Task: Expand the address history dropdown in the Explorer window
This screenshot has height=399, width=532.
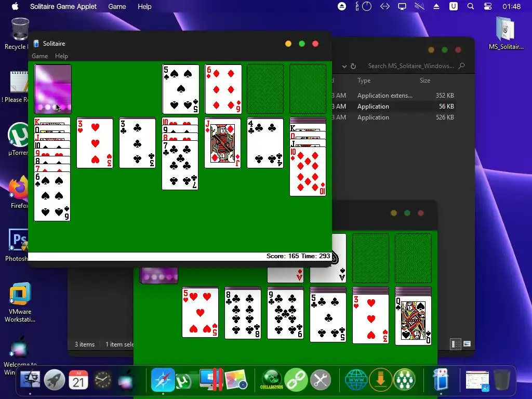Action: tap(344, 66)
